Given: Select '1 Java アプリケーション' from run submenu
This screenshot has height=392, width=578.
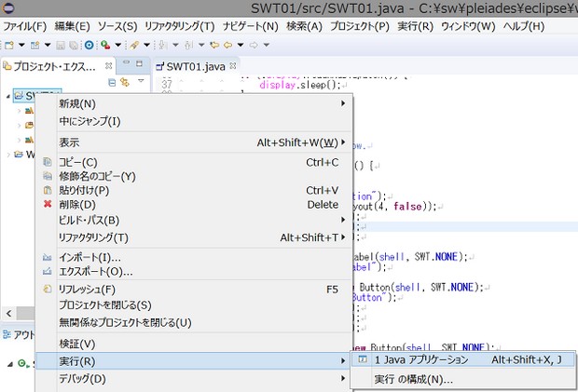Looking at the screenshot, I should [420, 359].
